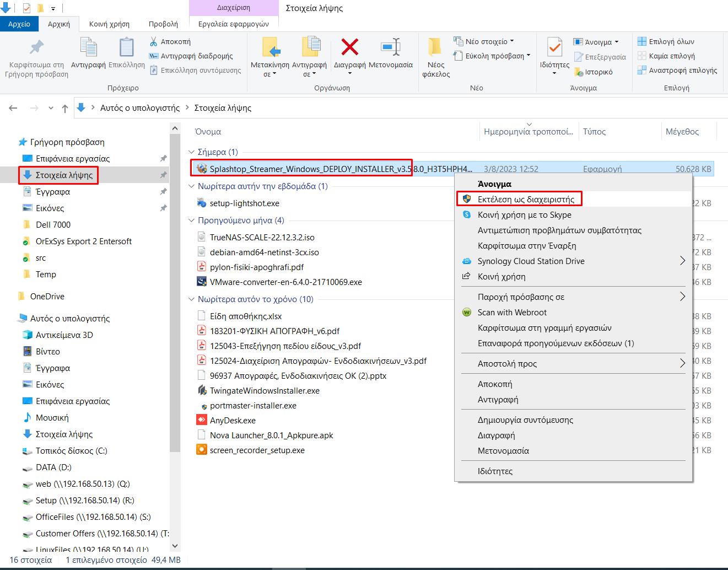This screenshot has width=728, height=570.
Task: Collapse the Σήμερα (1) group
Action: click(191, 152)
